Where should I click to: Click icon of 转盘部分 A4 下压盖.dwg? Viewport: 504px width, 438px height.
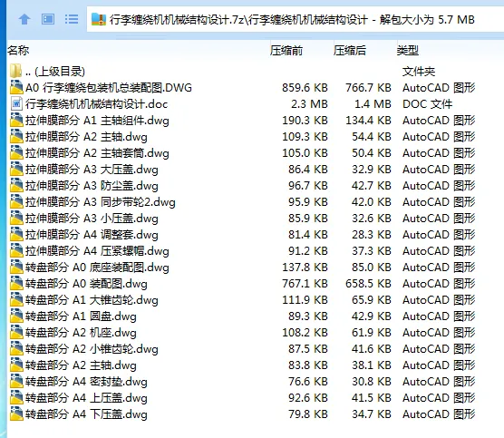click(16, 414)
